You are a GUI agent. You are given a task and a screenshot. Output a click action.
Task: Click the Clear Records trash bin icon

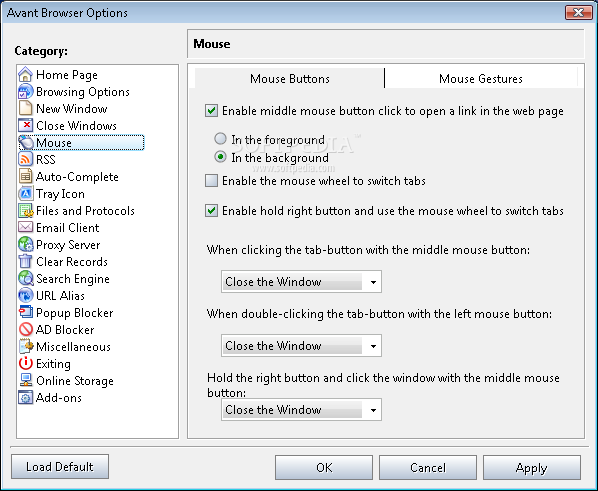26,261
